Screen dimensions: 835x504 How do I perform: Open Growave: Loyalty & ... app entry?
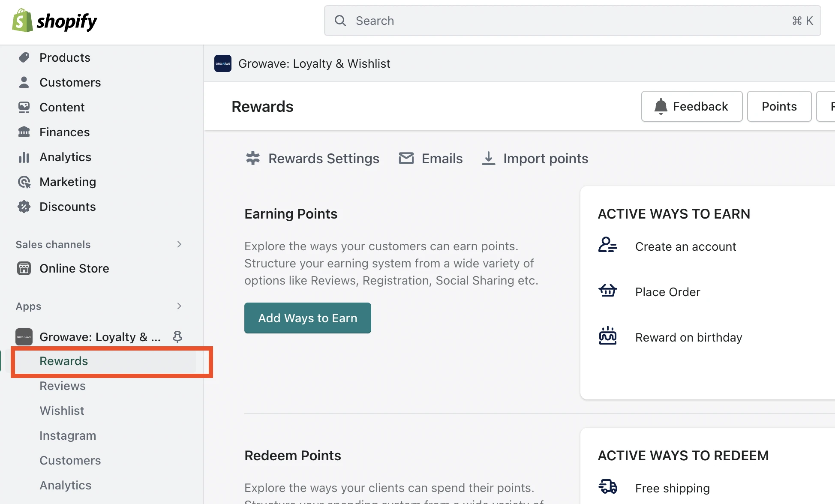point(100,337)
